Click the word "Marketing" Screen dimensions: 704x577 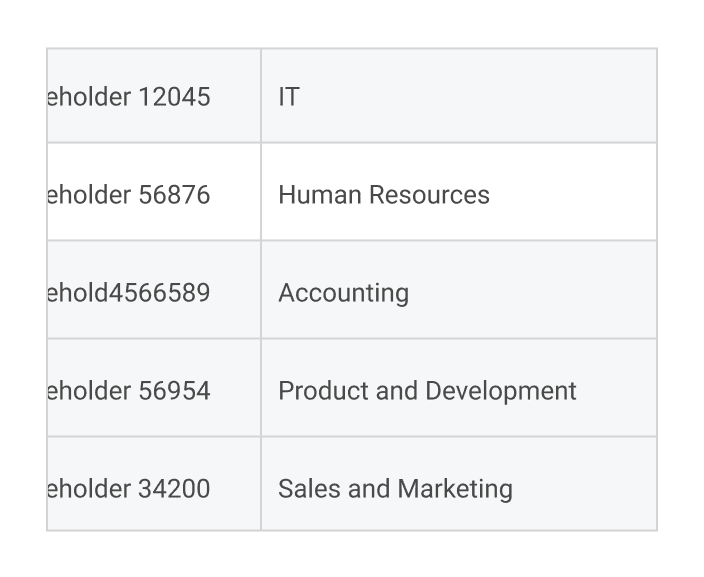pos(455,488)
